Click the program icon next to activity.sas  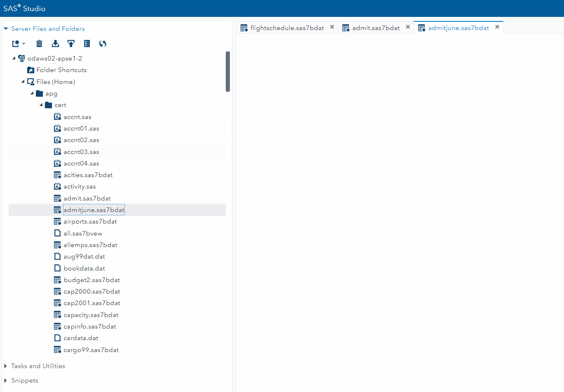(57, 186)
